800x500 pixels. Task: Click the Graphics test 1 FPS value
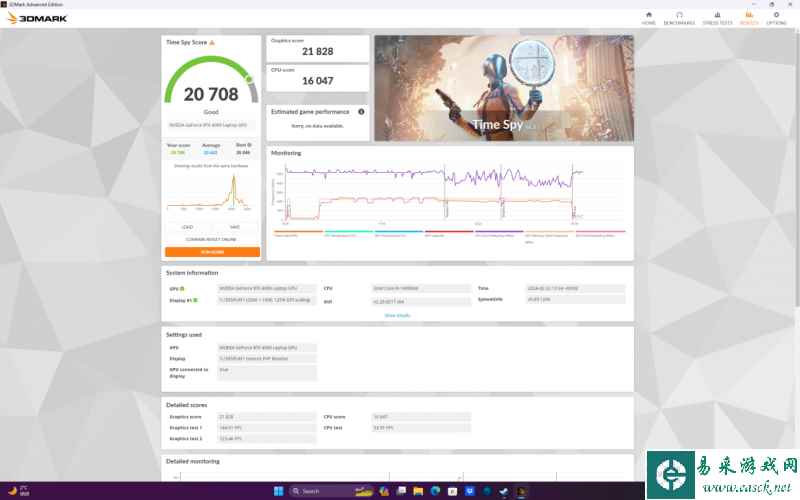coord(267,428)
